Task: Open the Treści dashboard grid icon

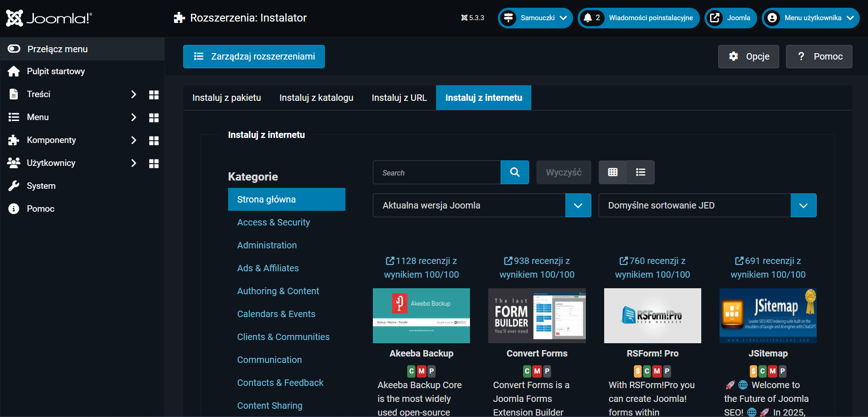Action: point(154,95)
